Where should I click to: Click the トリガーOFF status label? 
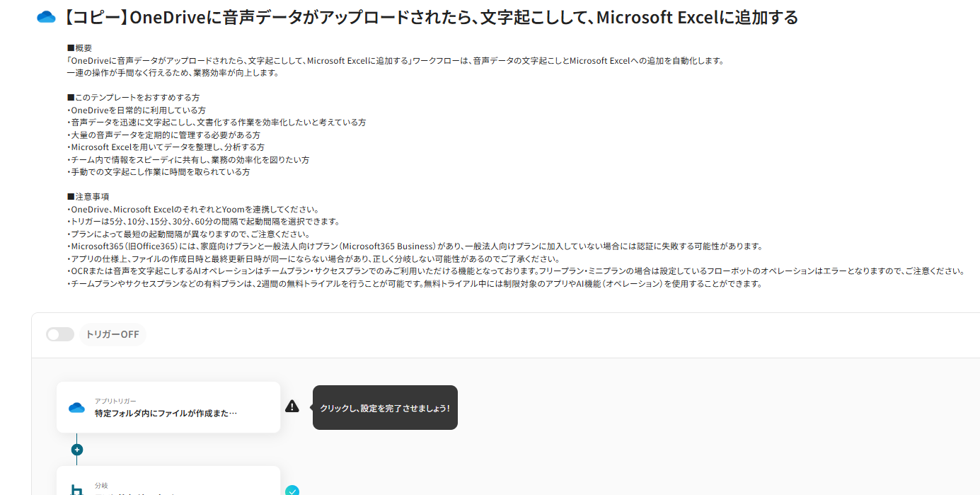(113, 334)
